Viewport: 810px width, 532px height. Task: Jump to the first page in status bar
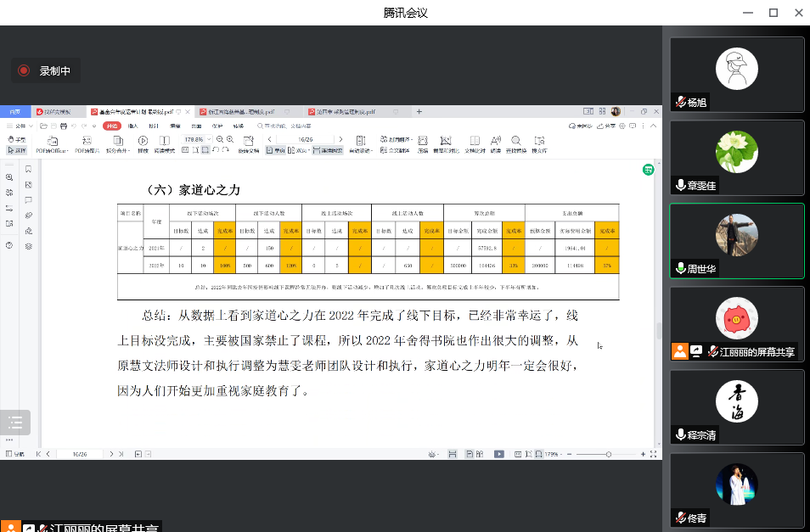38,454
